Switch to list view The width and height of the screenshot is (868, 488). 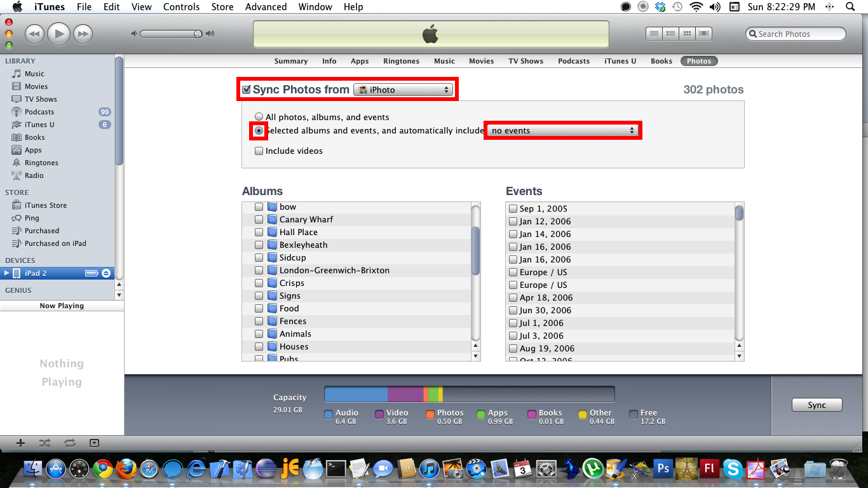tap(654, 34)
